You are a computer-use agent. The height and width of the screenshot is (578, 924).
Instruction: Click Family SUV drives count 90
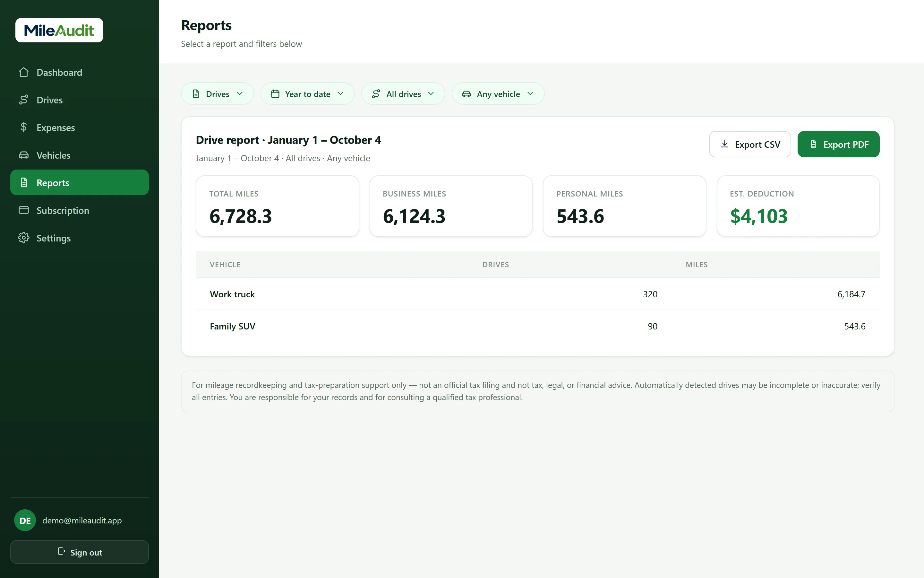click(x=653, y=326)
